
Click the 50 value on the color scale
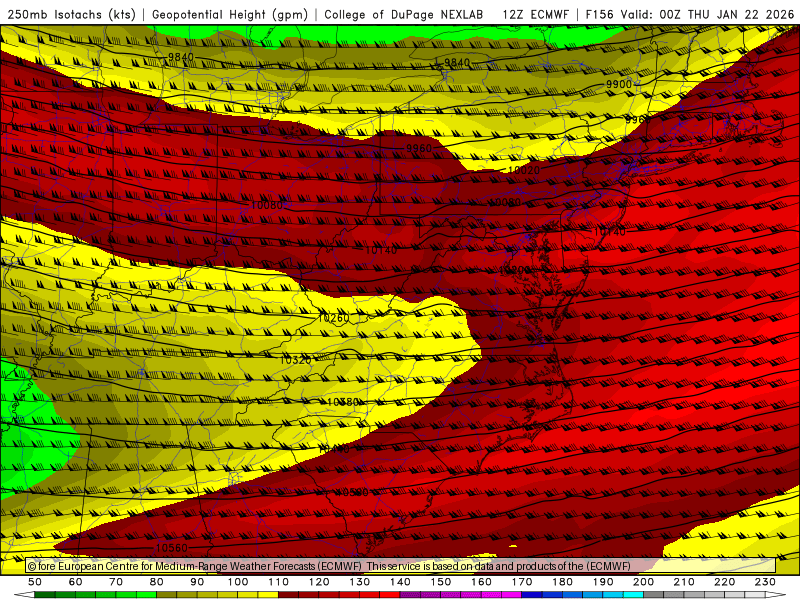click(x=35, y=582)
